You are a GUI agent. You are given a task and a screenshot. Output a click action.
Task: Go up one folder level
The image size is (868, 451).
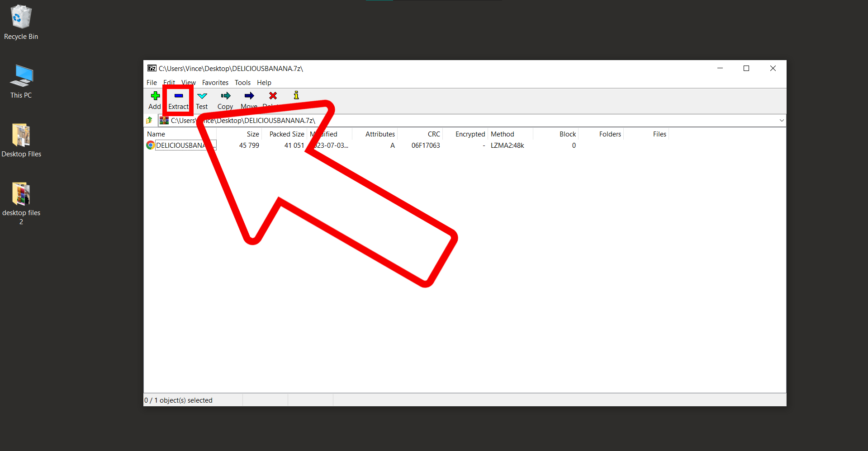[x=149, y=120]
